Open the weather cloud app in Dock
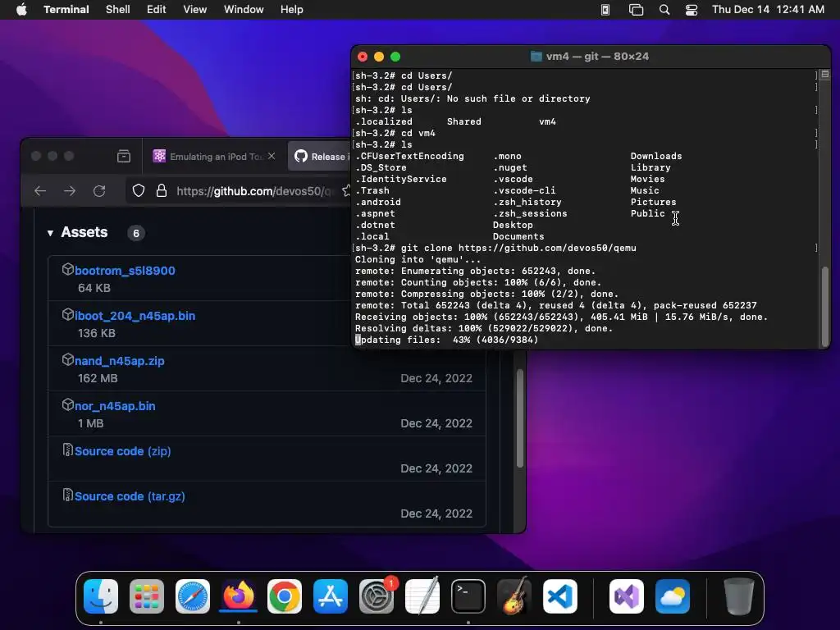Image resolution: width=840 pixels, height=630 pixels. point(673,596)
